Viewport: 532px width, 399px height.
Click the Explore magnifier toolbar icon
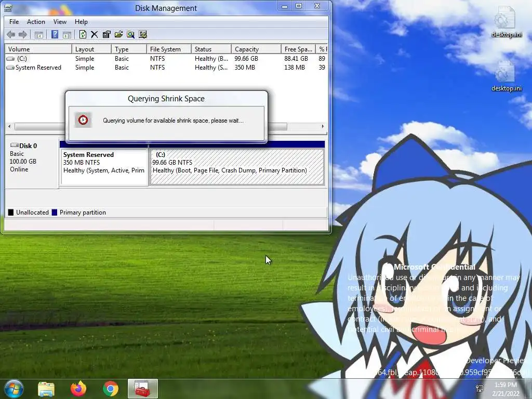[x=130, y=34]
